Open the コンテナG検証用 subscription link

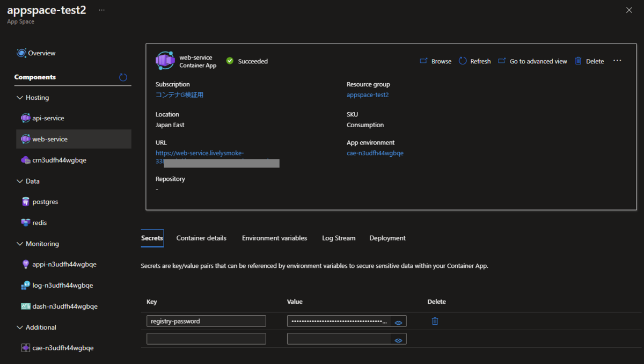click(x=179, y=95)
